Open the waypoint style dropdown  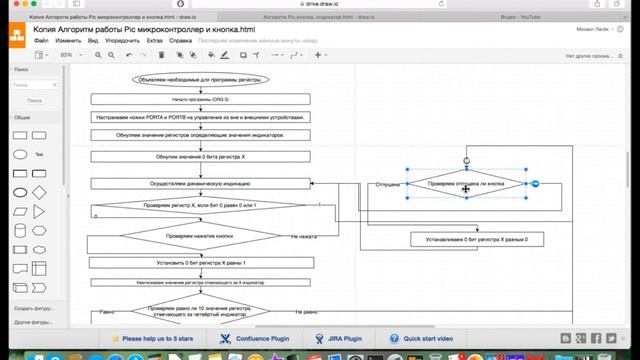pos(296,55)
